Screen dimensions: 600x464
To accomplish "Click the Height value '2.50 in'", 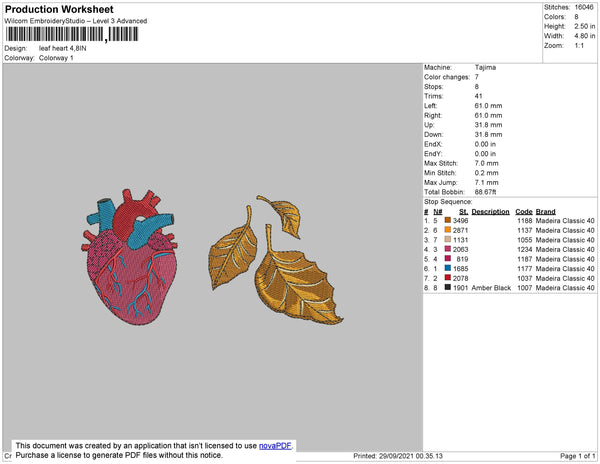I will pos(584,26).
